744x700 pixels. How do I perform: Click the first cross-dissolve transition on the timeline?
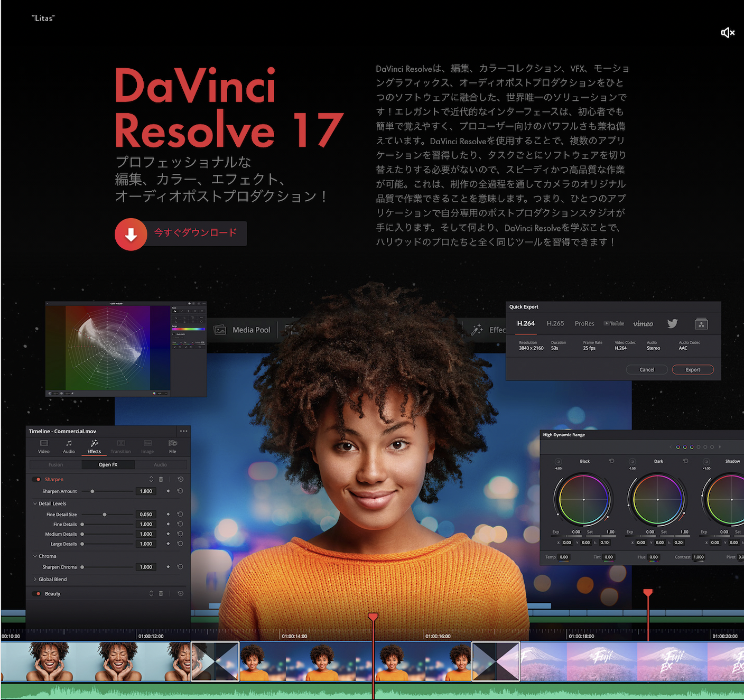[215, 661]
